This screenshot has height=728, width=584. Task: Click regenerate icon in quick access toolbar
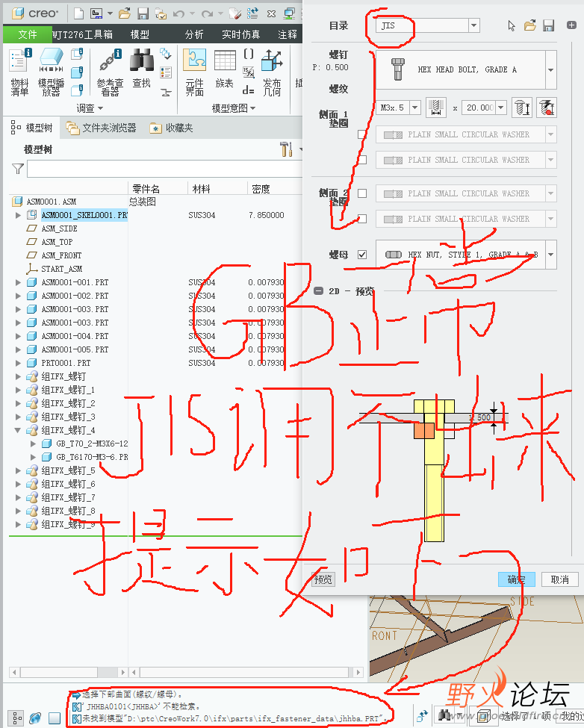[252, 13]
